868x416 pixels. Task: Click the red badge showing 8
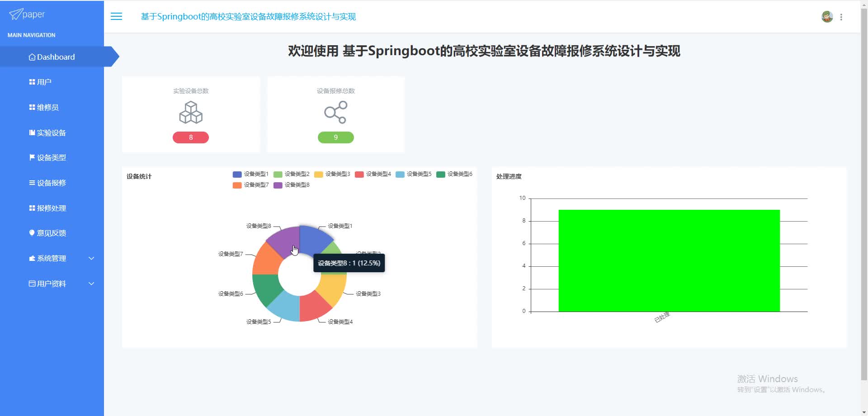191,137
